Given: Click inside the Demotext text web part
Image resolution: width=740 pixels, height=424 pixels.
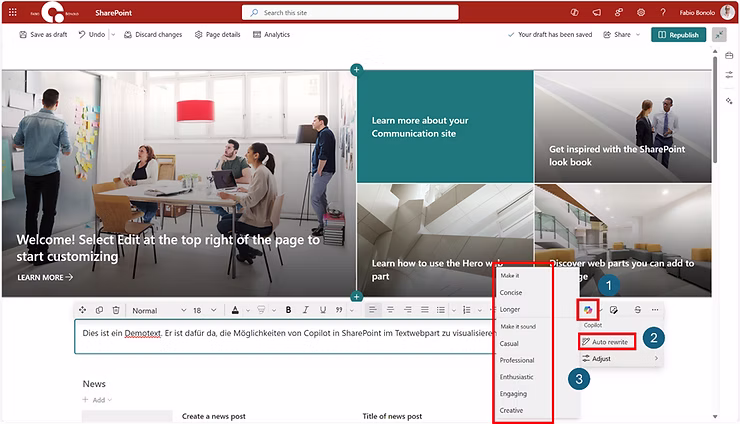Looking at the screenshot, I should click(x=283, y=336).
